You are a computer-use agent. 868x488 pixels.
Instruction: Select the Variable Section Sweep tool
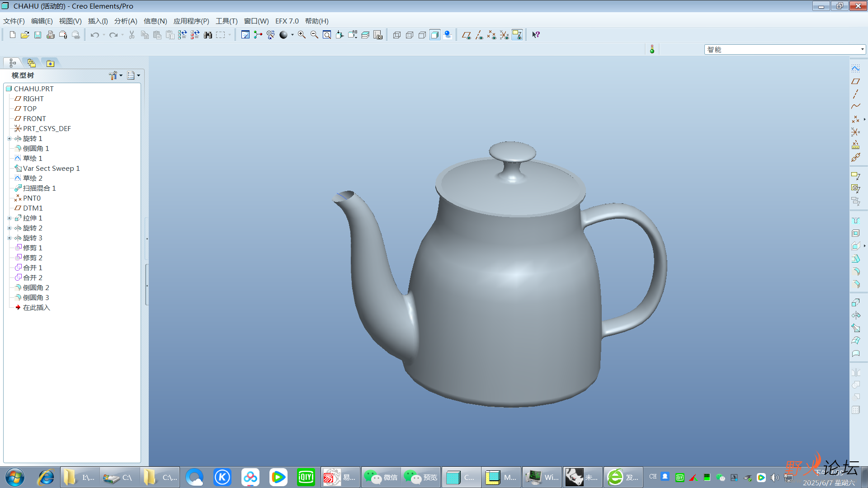[856, 328]
